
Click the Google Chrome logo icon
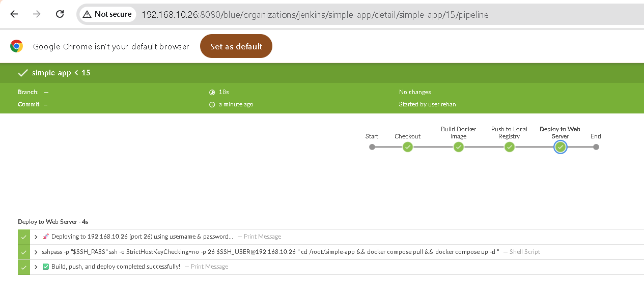coord(17,46)
